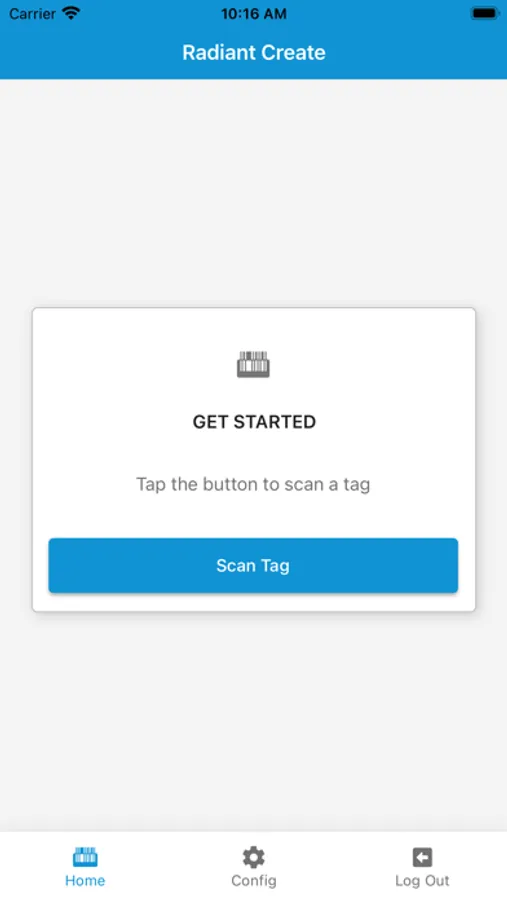This screenshot has height=900, width=507.
Task: Click the word Tag on the blue button
Action: coord(275,567)
